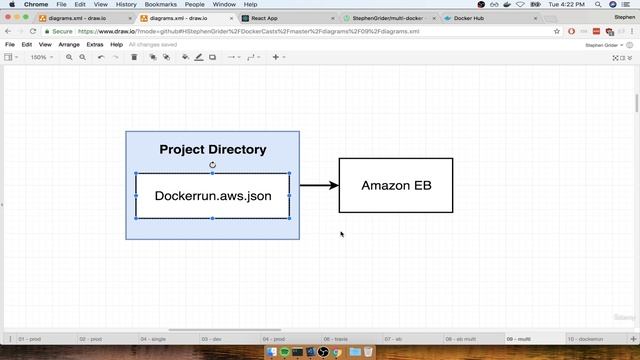Open the OBS icon in the dock
This screenshot has width=640, height=360.
(x=323, y=352)
